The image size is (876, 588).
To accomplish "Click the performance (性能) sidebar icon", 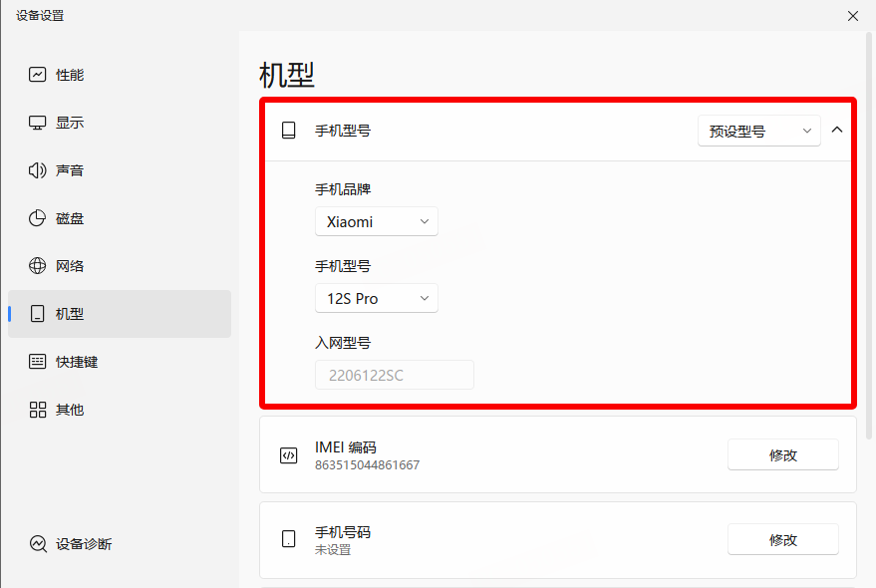I will 38,75.
